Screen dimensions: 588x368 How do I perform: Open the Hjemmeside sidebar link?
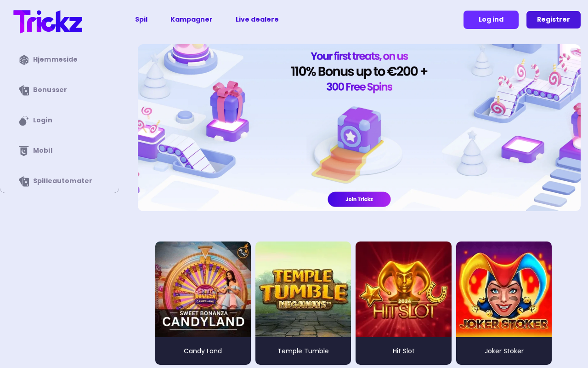[x=55, y=59]
